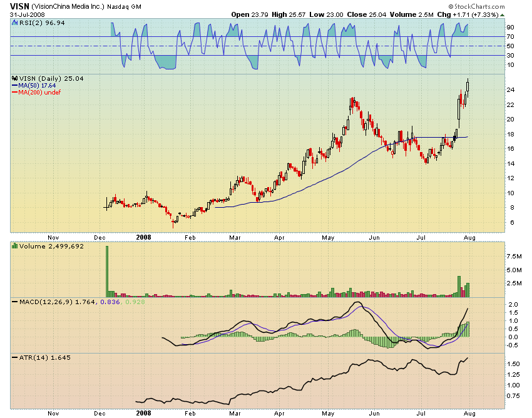Click the 90 level on RSI axis

510,27
